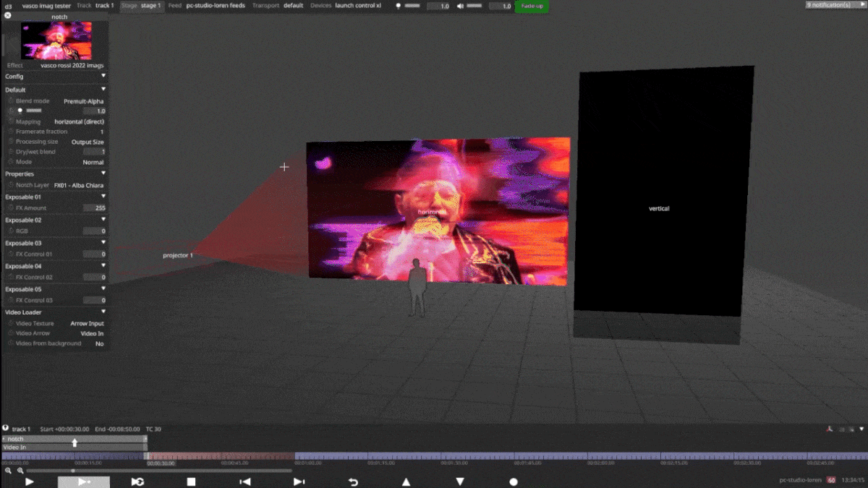Change Video Arrow source Video In
Viewport: 868px width, 488px height.
tap(92, 333)
